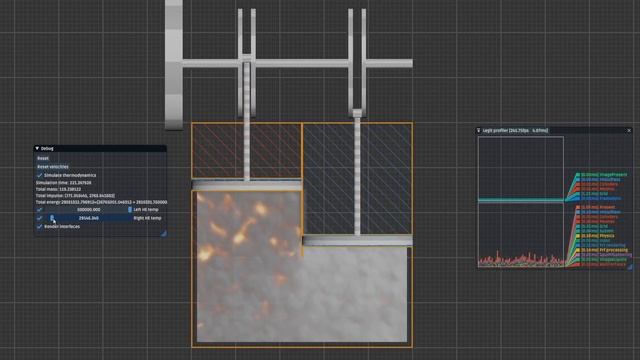Select the Total energy readout

[101, 202]
